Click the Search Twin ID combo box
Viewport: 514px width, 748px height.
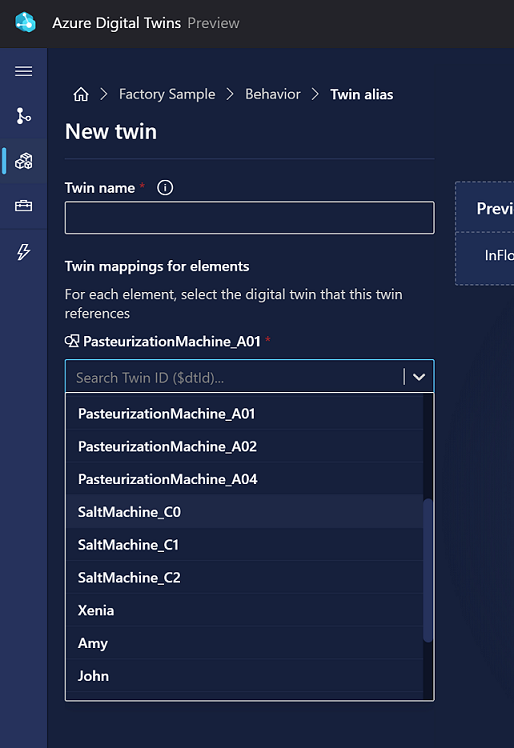tap(250, 376)
